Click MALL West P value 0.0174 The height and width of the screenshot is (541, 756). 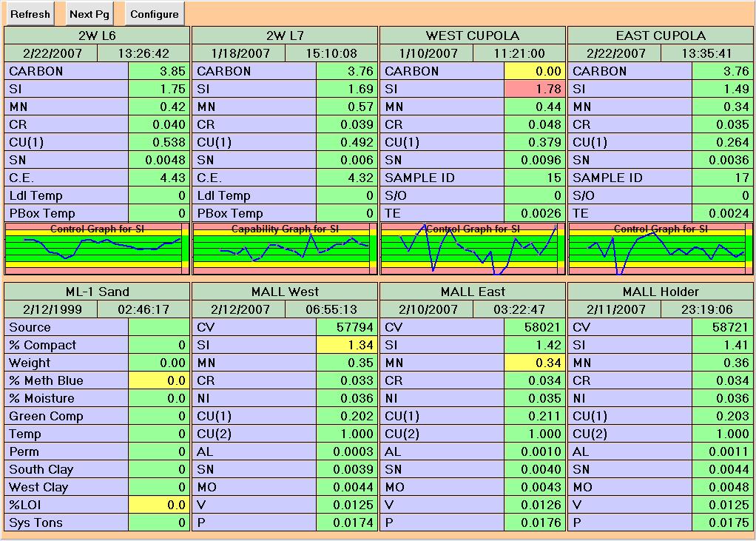tap(347, 523)
